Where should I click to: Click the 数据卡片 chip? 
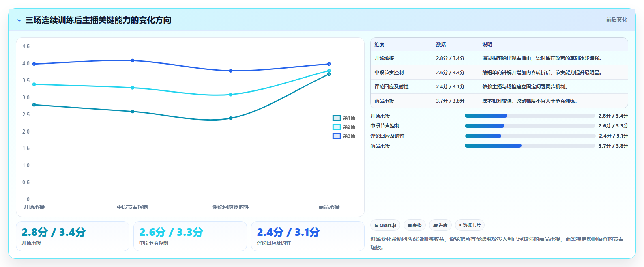tap(470, 225)
